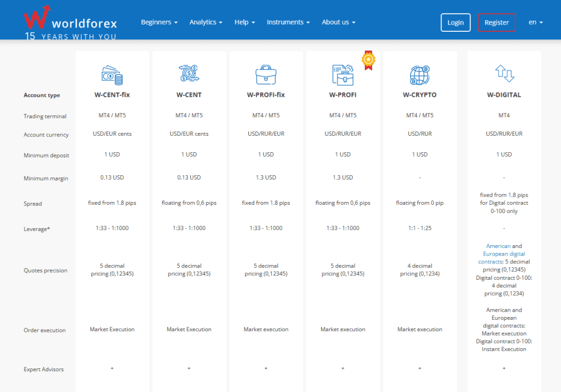Viewport: 561px width, 392px height.
Task: Click the Minimum deposit row label
Action: 47,155
